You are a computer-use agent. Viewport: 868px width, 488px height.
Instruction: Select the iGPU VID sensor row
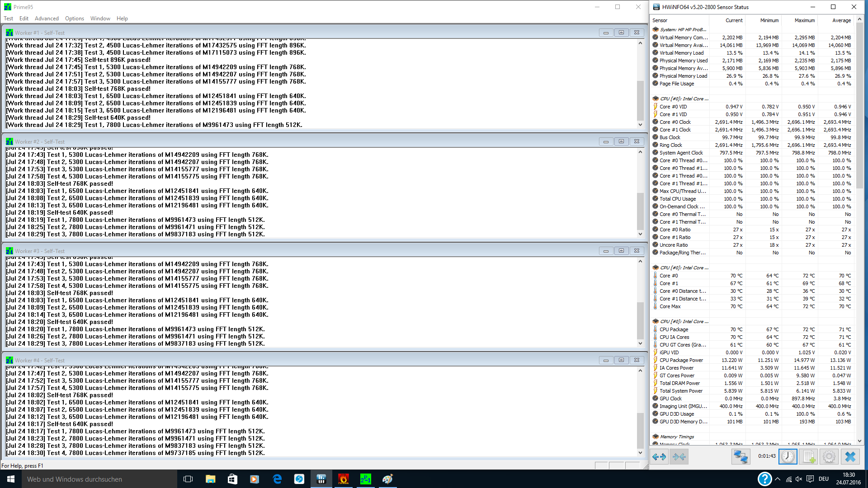753,352
